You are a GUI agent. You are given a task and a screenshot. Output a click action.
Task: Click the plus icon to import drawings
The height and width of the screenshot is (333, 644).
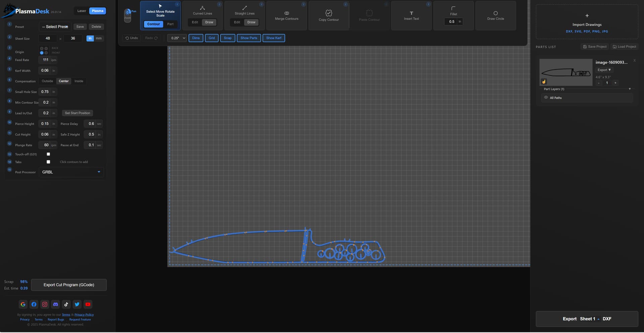pos(587,16)
